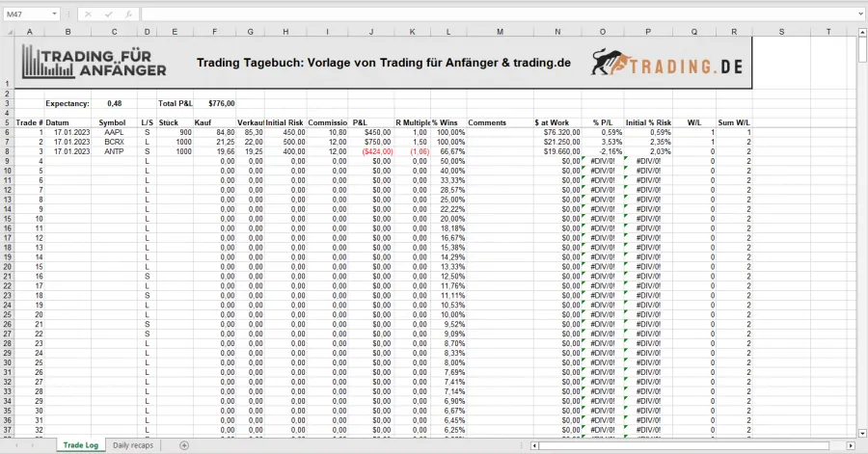Click the Trading für Anfänger logo
Viewport: 868px width, 454px height.
pos(95,64)
